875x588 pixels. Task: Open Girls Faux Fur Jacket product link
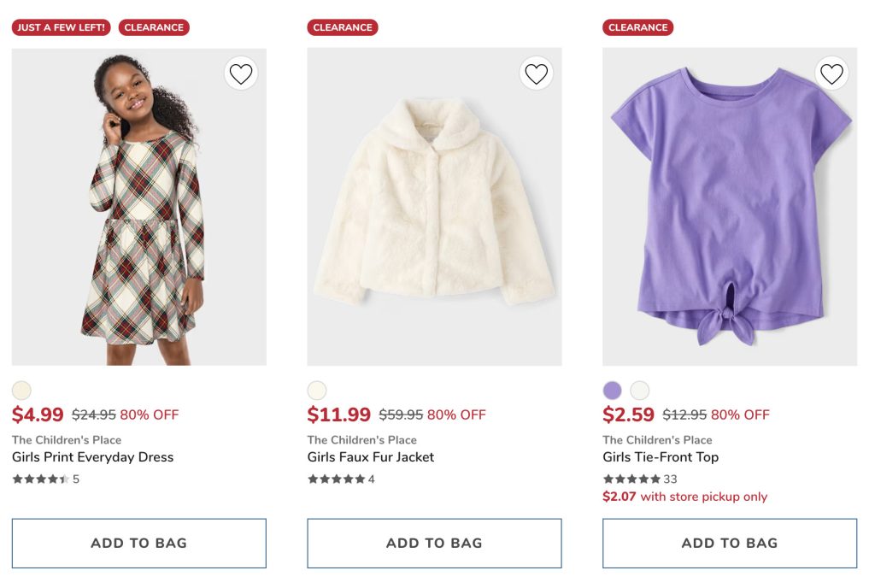pos(370,457)
